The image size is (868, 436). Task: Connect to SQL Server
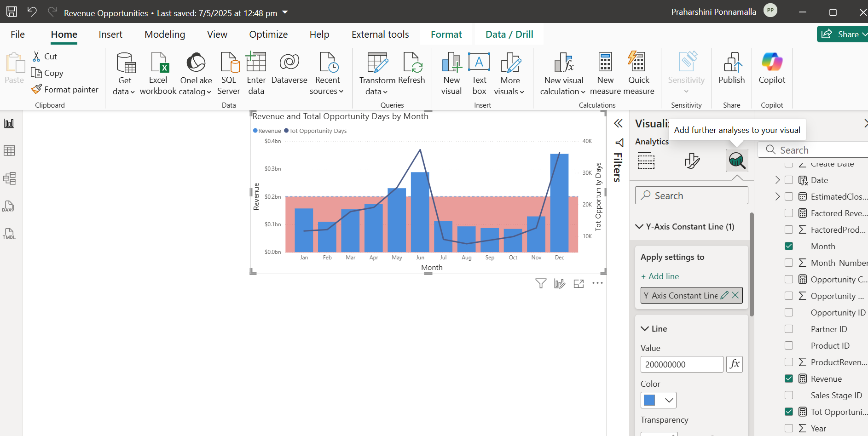pyautogui.click(x=229, y=74)
